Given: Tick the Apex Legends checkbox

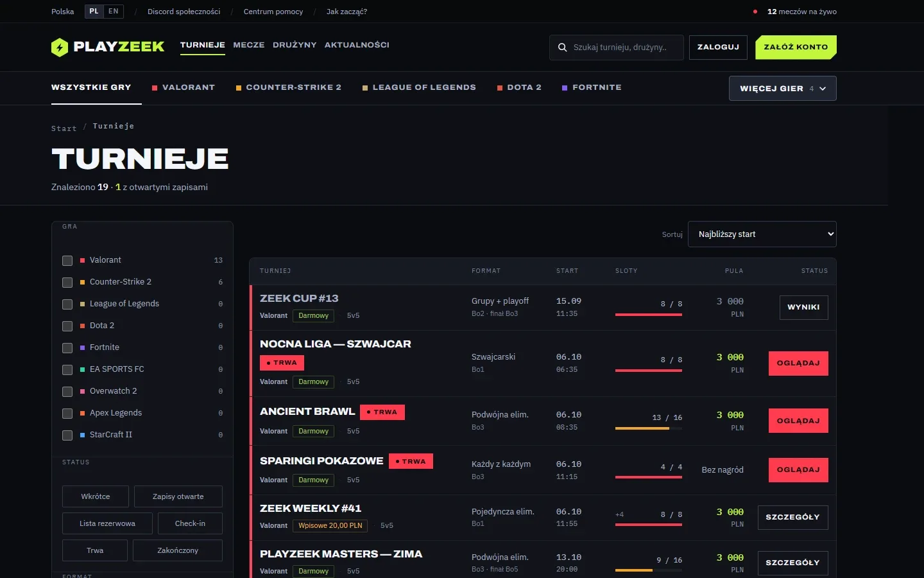Looking at the screenshot, I should tap(67, 414).
